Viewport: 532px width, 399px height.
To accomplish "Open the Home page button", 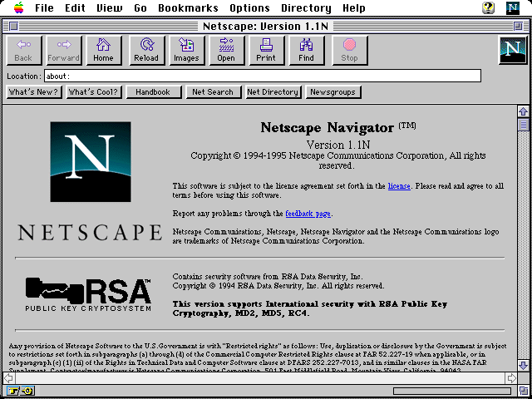I will 103,51.
